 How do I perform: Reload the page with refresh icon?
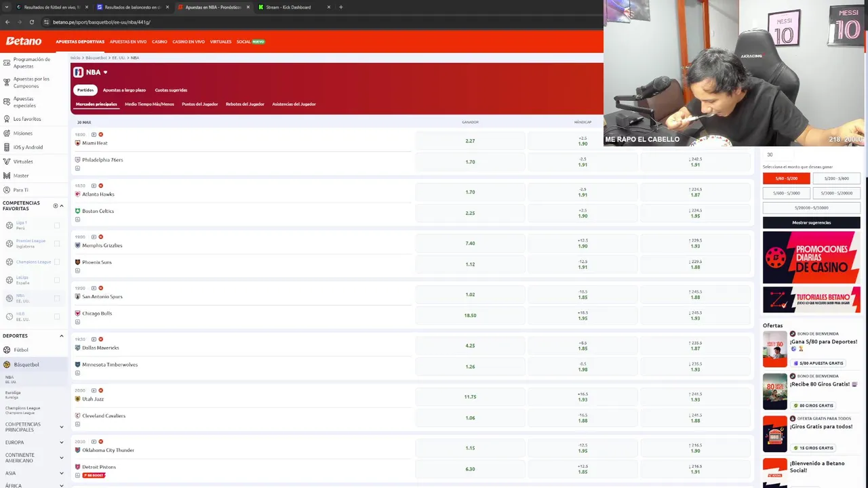tap(31, 22)
